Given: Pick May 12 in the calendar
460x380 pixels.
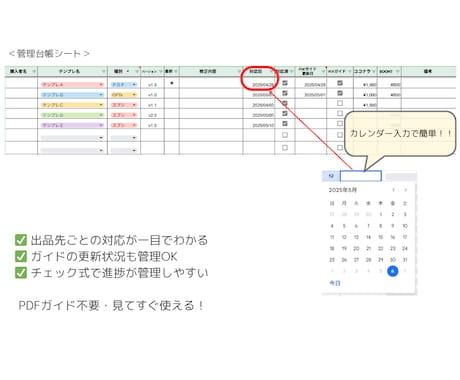Looking at the screenshot, I should pyautogui.click(x=344, y=237).
